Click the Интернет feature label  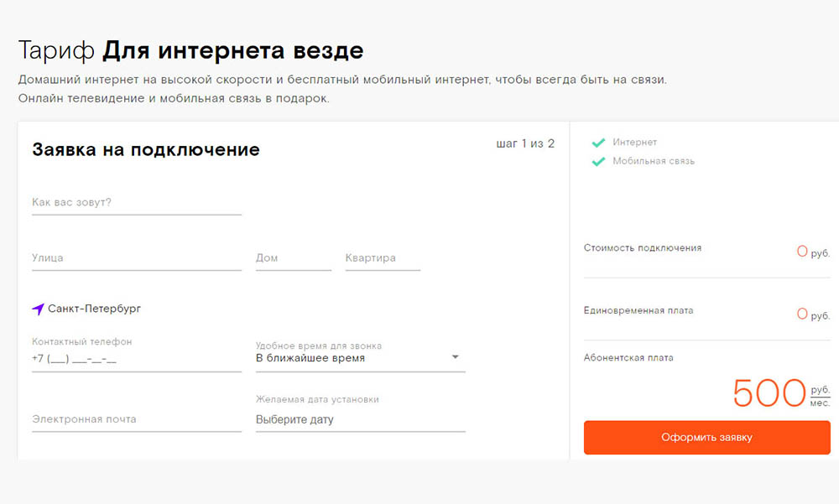(x=634, y=143)
